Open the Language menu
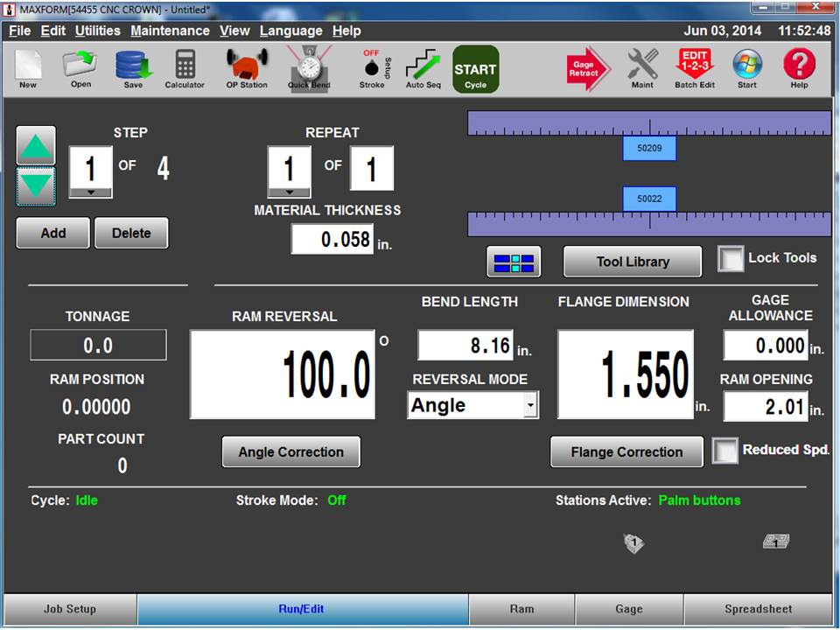The width and height of the screenshot is (840, 630). (x=290, y=31)
